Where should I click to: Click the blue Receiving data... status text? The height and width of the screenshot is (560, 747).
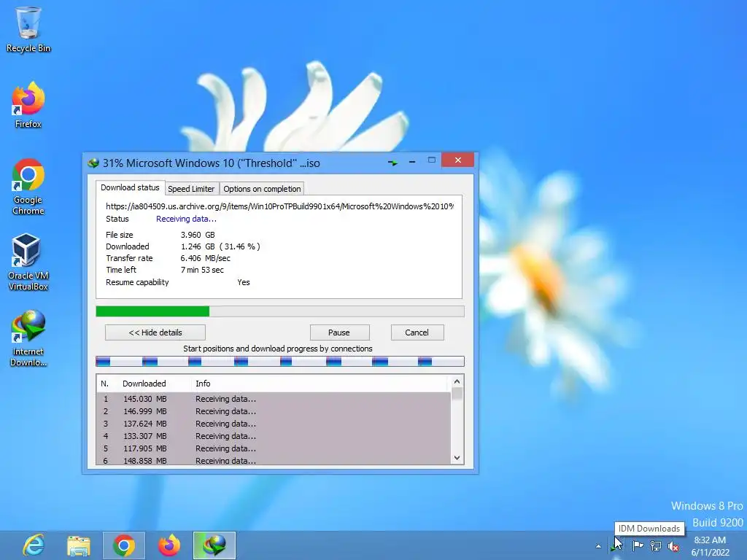(186, 219)
